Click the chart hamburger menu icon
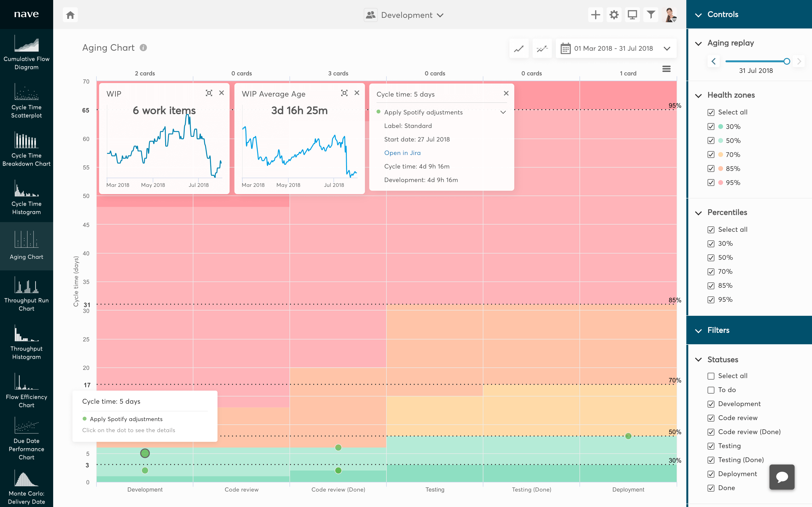The width and height of the screenshot is (812, 507). click(x=666, y=69)
